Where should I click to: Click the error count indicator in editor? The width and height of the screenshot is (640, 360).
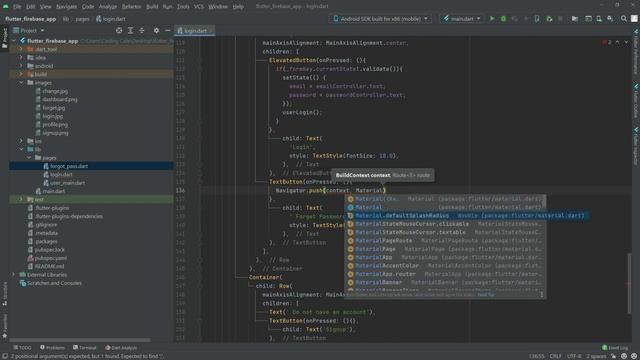[x=607, y=42]
